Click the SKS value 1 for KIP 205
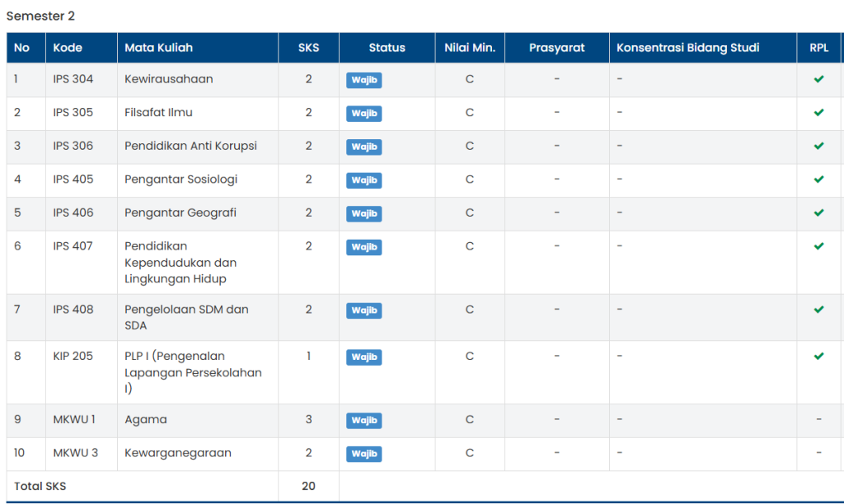The image size is (844, 504). [x=308, y=356]
